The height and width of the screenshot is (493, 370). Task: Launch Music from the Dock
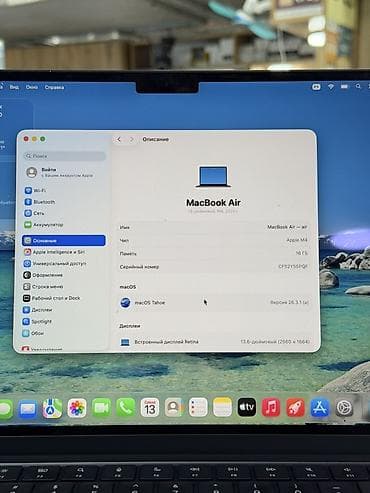click(271, 407)
